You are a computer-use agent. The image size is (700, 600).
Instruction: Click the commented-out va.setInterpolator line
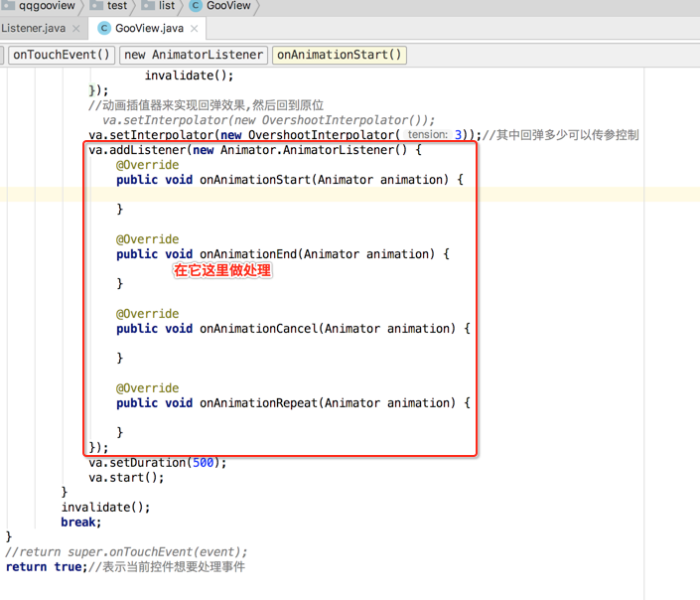[268, 120]
